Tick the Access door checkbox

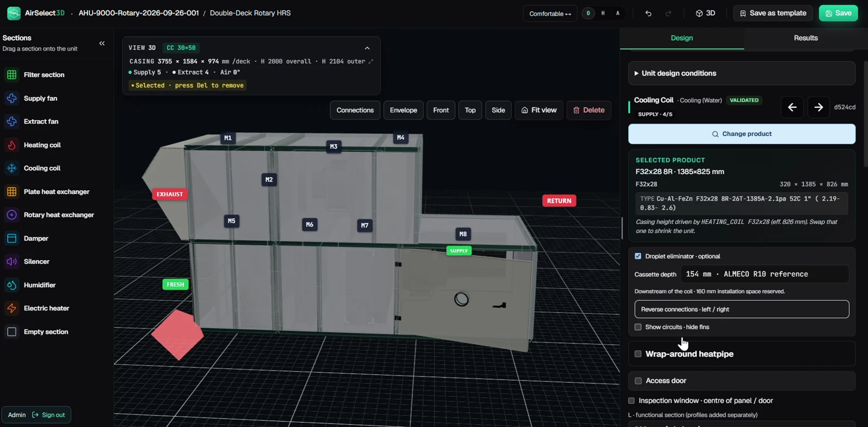pyautogui.click(x=638, y=381)
